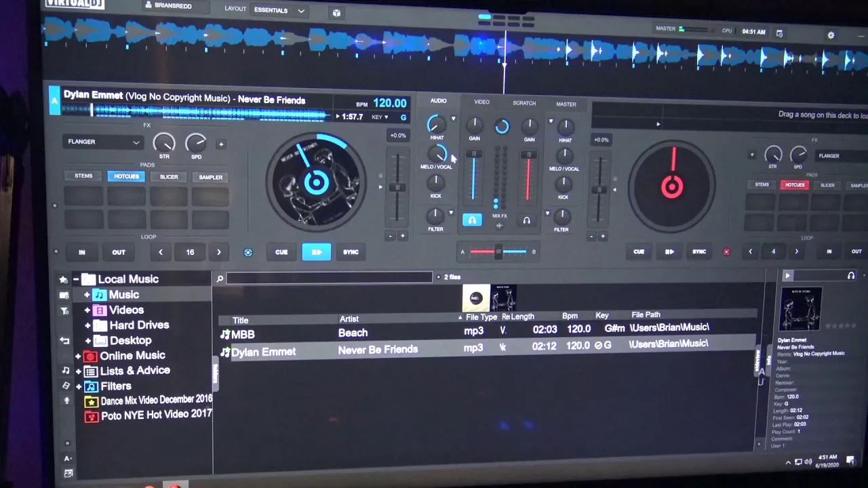Click the microphone sidebar icon
Viewport: 868px width, 488px height.
pos(67,401)
